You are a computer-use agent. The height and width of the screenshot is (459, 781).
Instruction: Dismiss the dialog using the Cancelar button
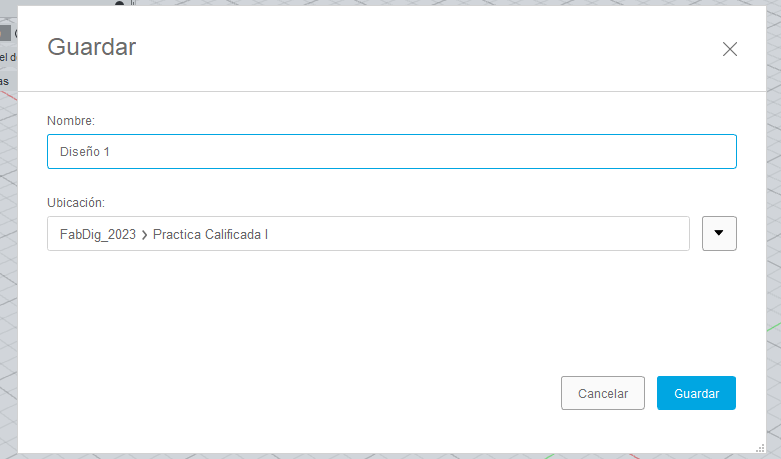603,393
